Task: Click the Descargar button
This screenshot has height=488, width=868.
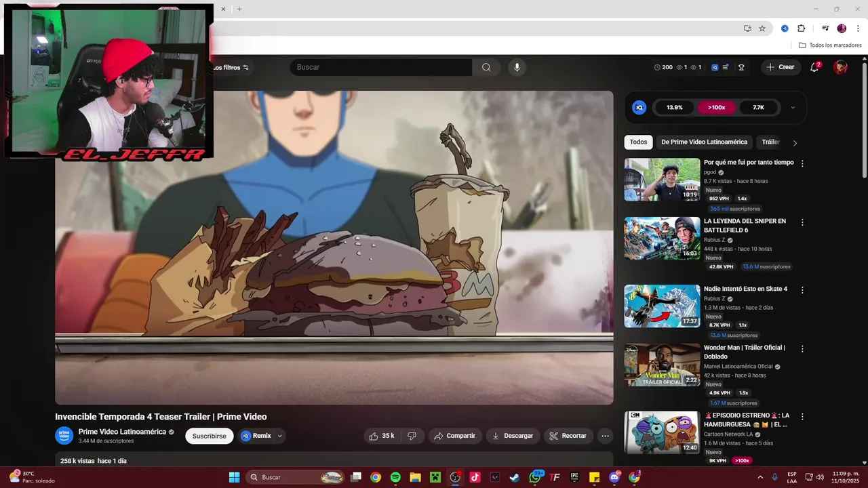Action: (513, 436)
